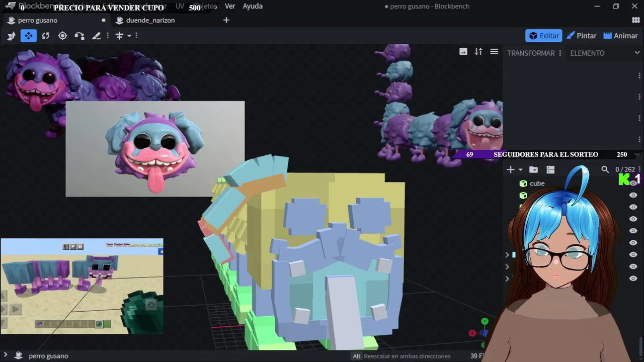This screenshot has width=644, height=362.
Task: Click the bird-shaped tool left of Move
Action: tap(12, 36)
